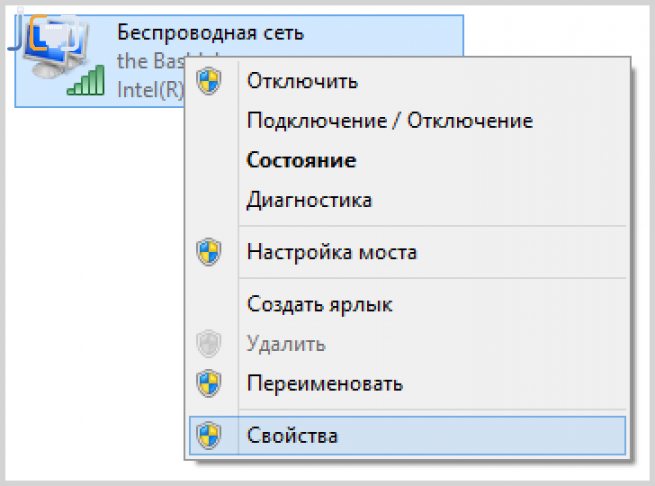The width and height of the screenshot is (655, 486).
Task: Click the green signal strength bars icon
Action: (86, 80)
